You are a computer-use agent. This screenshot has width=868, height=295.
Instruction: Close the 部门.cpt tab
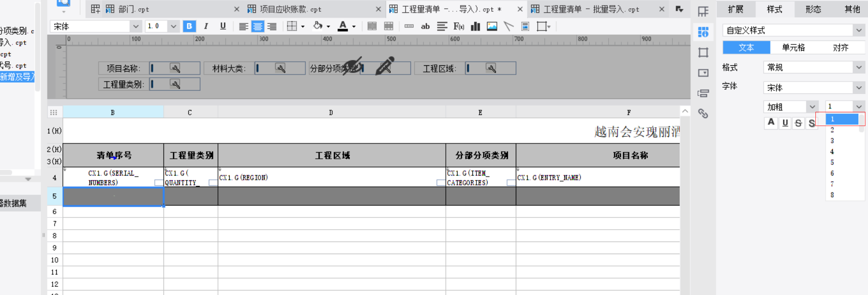click(236, 9)
